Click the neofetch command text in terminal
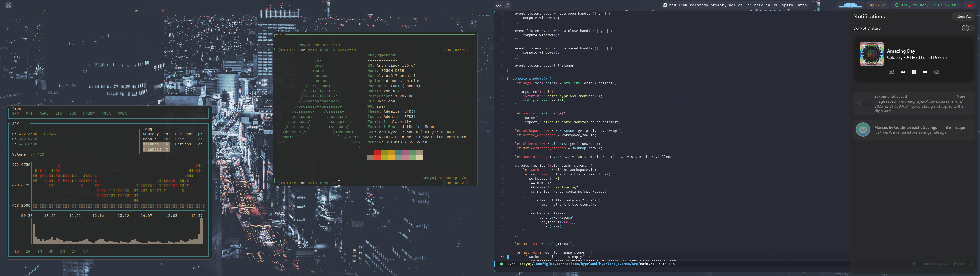The width and height of the screenshot is (980, 276). coord(347,50)
